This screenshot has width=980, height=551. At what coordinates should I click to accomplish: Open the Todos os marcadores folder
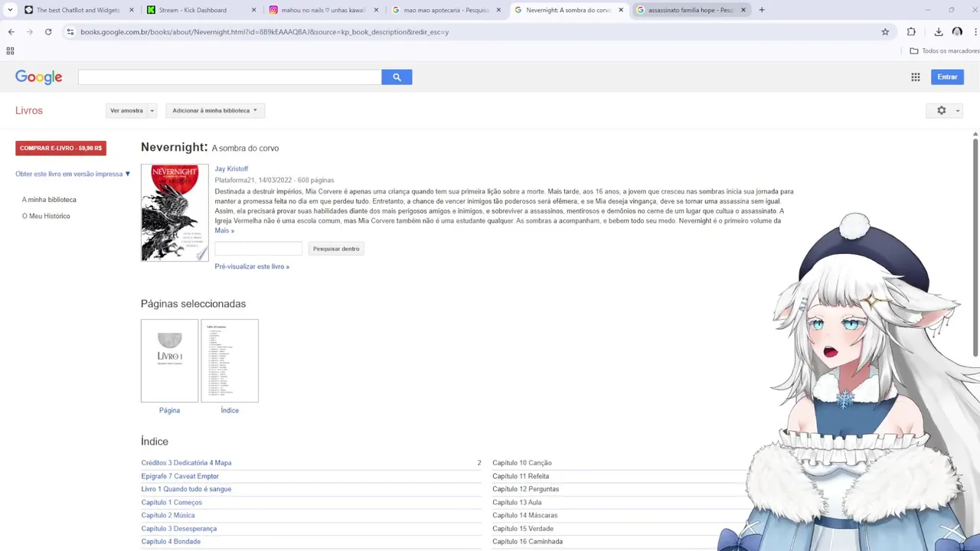944,51
